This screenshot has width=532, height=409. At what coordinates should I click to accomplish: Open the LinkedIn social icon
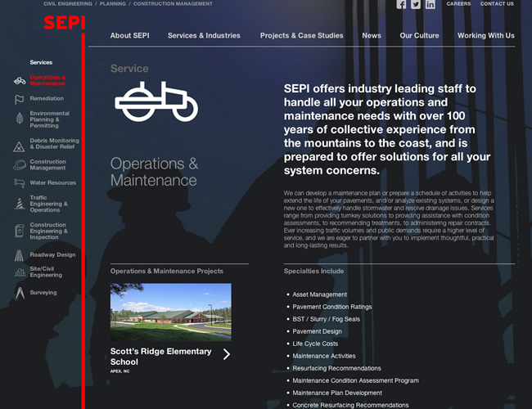(x=431, y=4)
